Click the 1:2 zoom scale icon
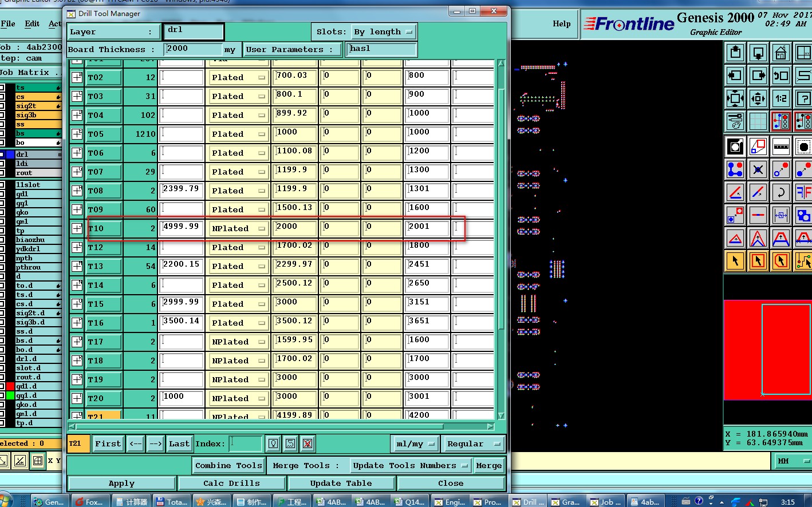The height and width of the screenshot is (507, 812). click(781, 98)
